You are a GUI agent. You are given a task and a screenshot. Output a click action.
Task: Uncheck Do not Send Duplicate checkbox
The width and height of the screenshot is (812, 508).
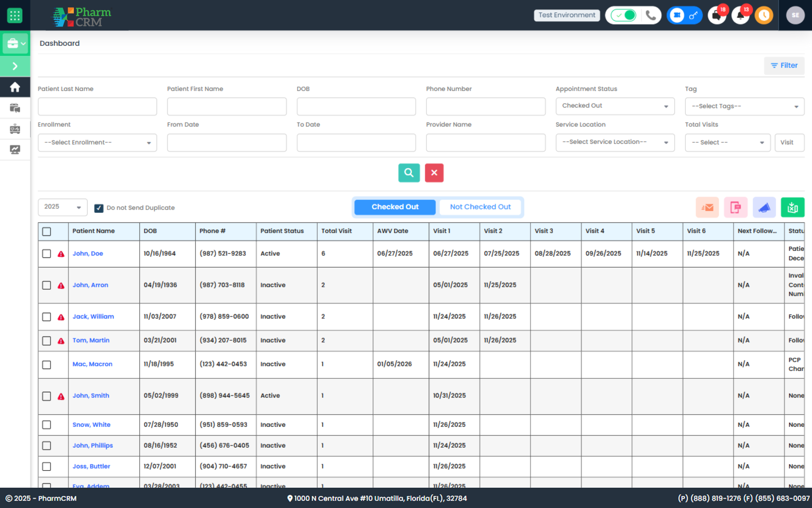coord(99,208)
